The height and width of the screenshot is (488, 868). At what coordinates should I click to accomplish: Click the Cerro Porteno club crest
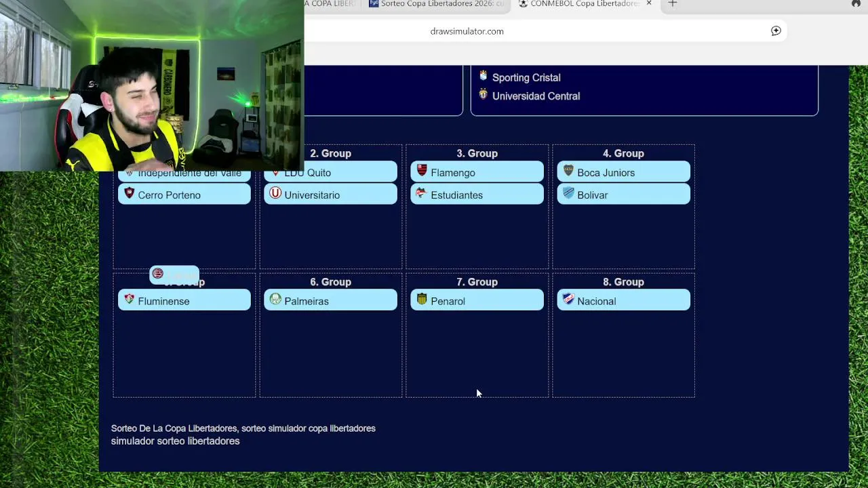coord(130,193)
